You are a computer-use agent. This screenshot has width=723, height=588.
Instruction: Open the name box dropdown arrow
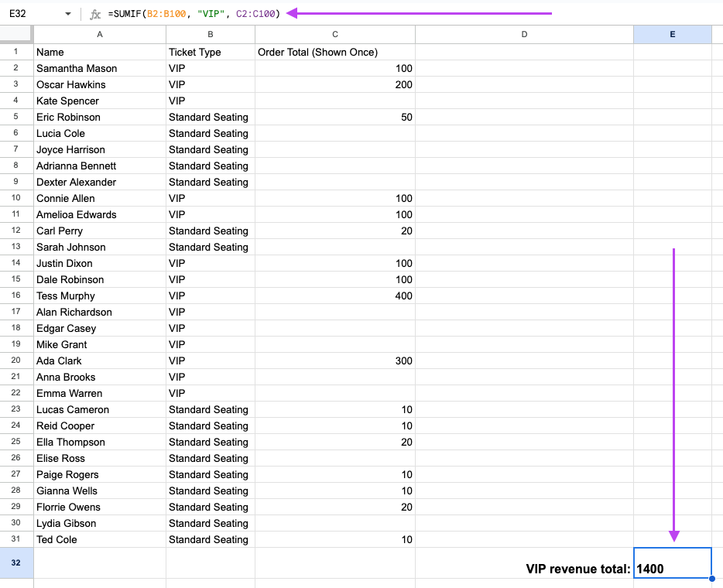tap(68, 14)
